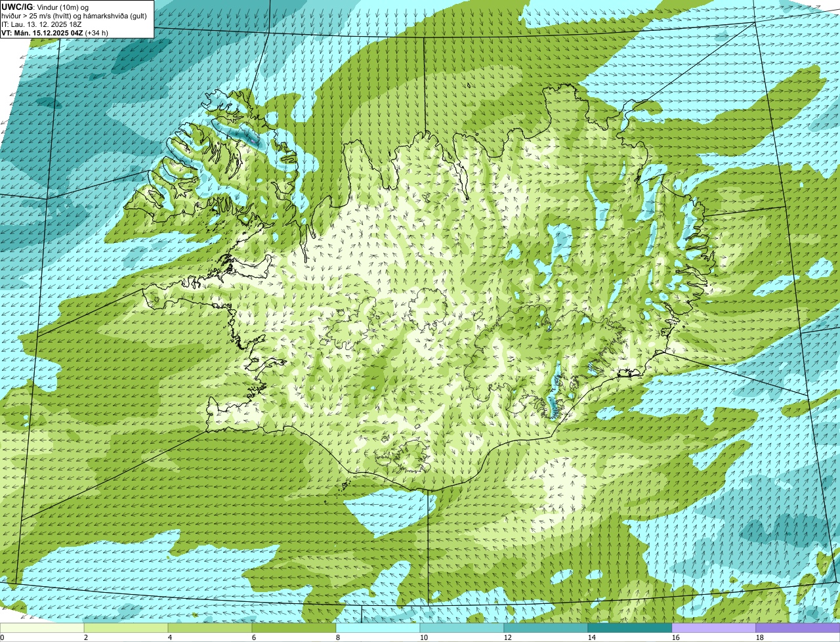Click the "8" label on the legend
This screenshot has height=642, width=840.
click(338, 637)
